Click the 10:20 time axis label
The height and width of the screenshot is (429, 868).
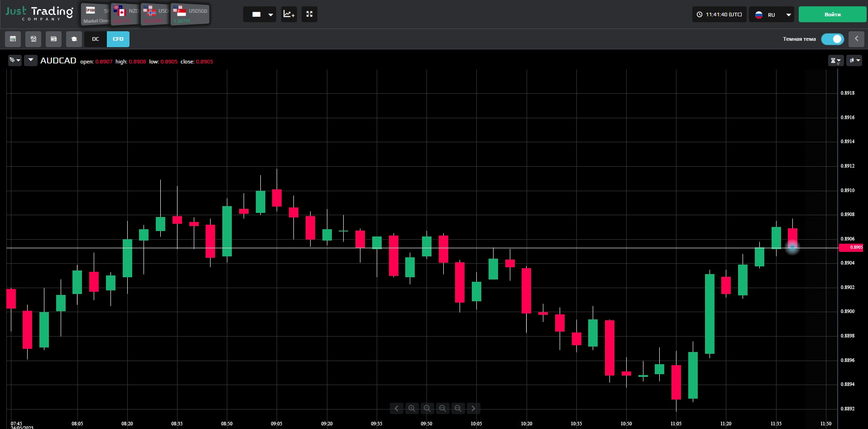point(526,424)
